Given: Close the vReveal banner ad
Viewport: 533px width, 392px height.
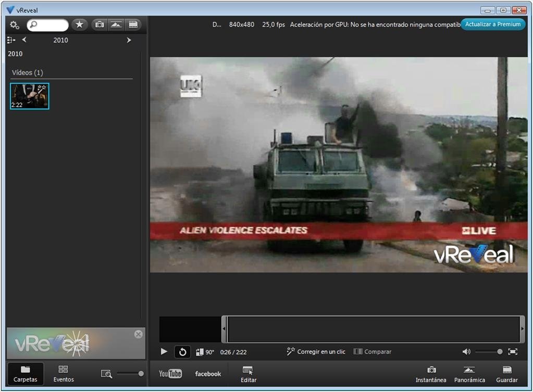Looking at the screenshot, I should [x=139, y=334].
